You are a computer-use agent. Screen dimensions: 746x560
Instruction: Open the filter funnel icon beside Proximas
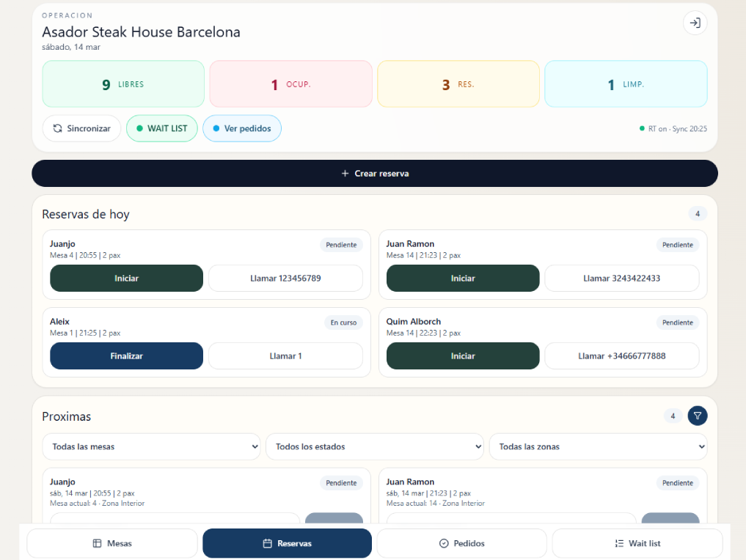(697, 416)
